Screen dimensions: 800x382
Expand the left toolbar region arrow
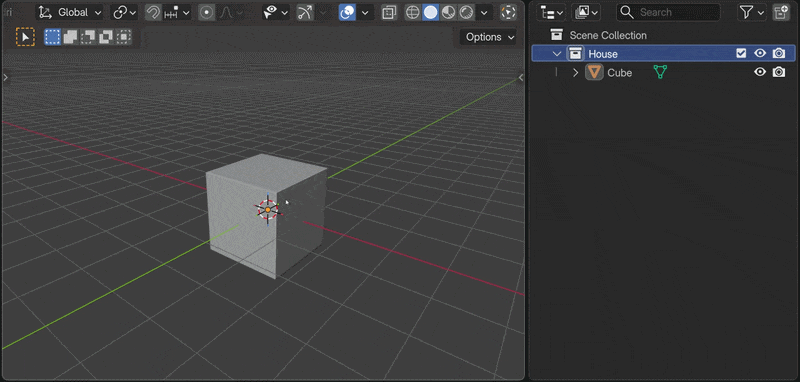pyautogui.click(x=5, y=78)
